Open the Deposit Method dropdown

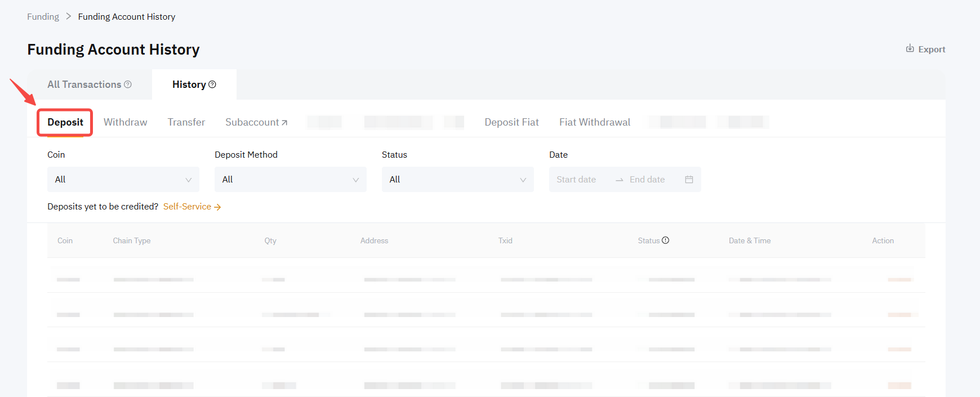(290, 180)
